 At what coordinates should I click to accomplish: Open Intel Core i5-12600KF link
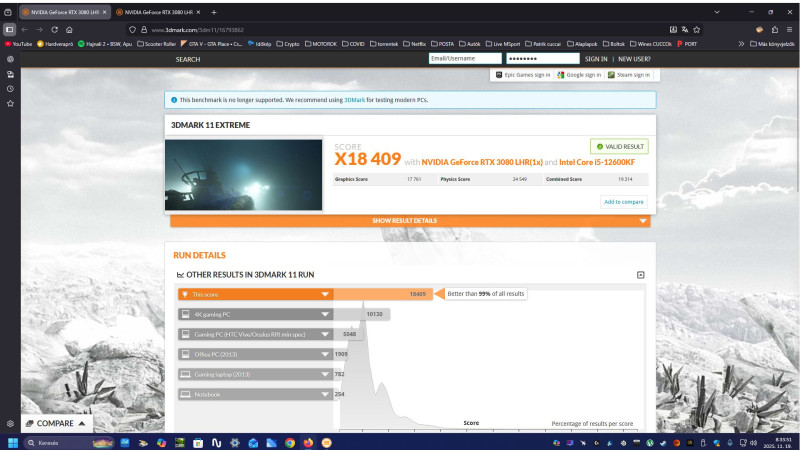tap(597, 162)
